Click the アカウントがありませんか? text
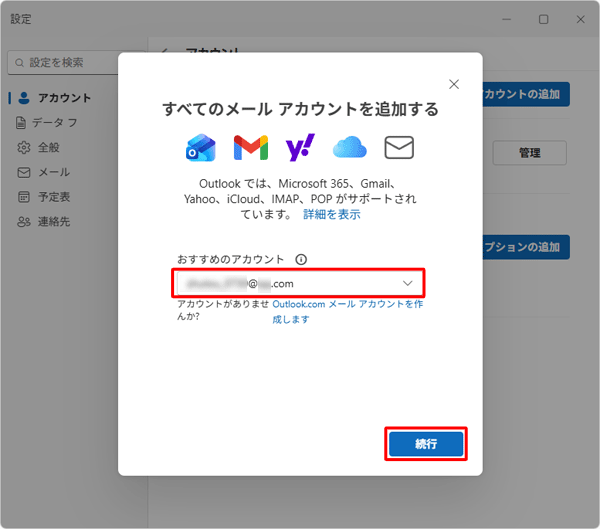 pyautogui.click(x=223, y=310)
